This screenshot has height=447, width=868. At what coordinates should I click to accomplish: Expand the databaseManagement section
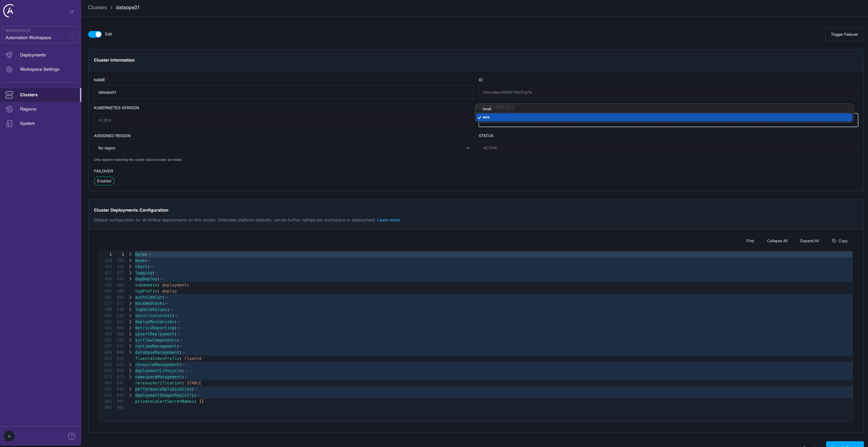[130, 352]
